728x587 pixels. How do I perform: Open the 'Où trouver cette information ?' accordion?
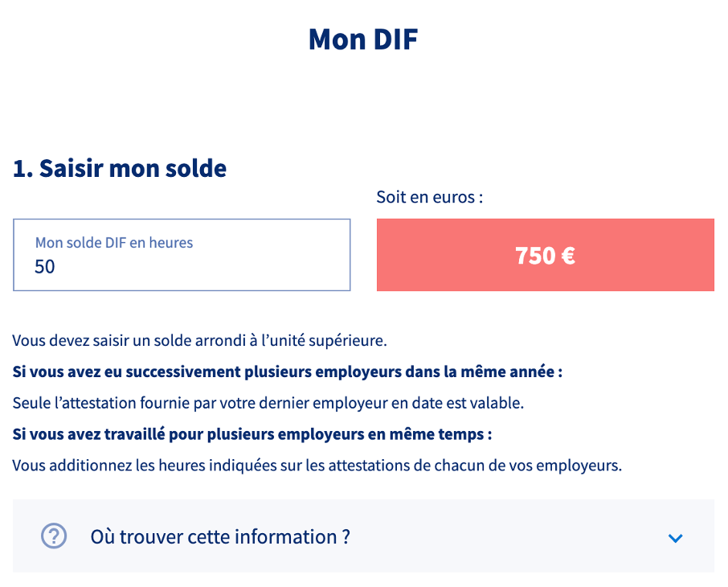point(363,536)
